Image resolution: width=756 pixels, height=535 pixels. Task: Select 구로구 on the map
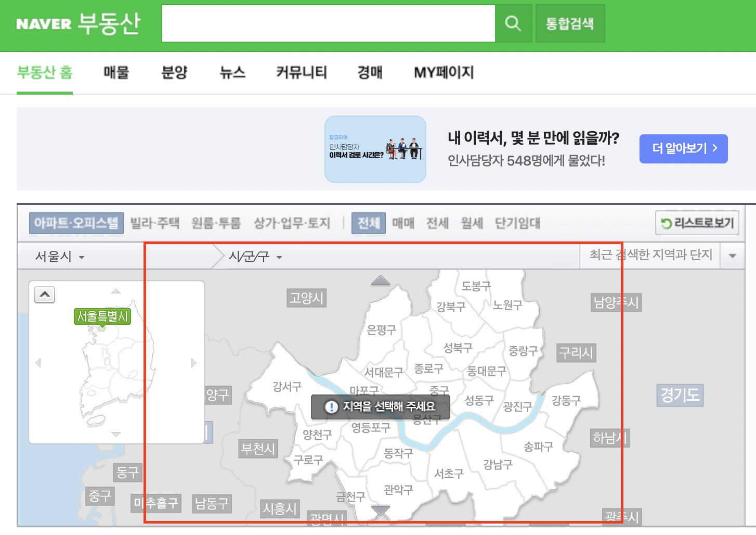308,460
